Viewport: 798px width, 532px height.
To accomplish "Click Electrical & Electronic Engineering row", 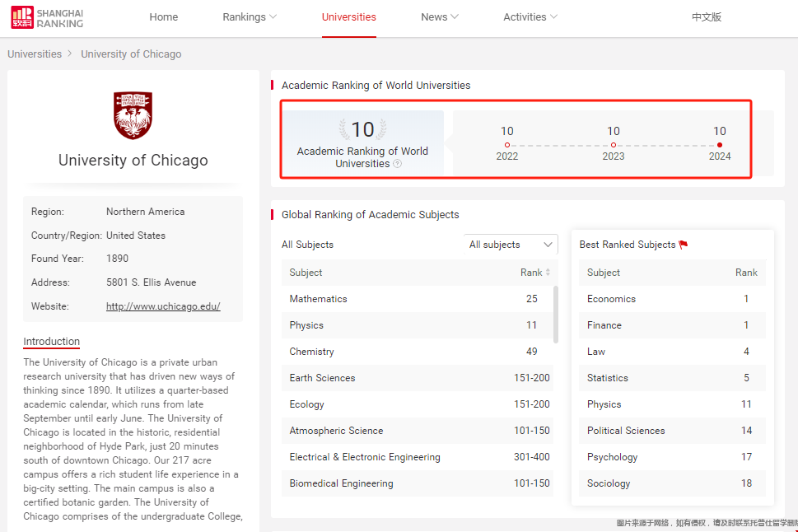I will [418, 457].
